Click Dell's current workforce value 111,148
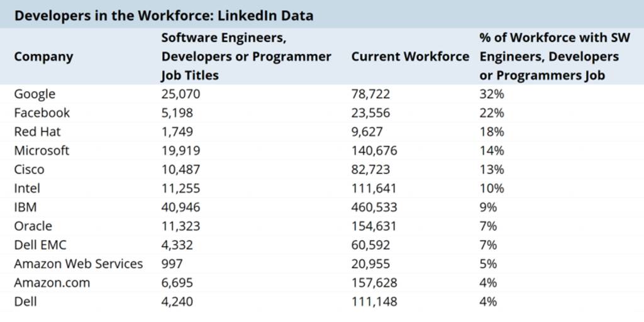The height and width of the screenshot is (322, 644). click(x=374, y=302)
